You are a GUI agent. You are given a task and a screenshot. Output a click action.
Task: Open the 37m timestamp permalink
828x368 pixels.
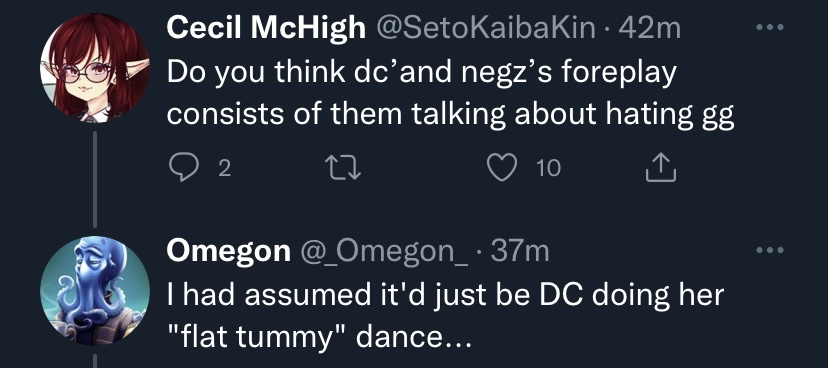tap(520, 252)
